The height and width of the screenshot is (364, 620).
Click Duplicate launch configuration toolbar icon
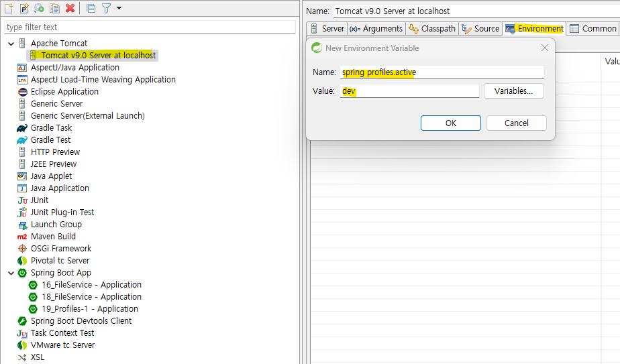[x=54, y=7]
